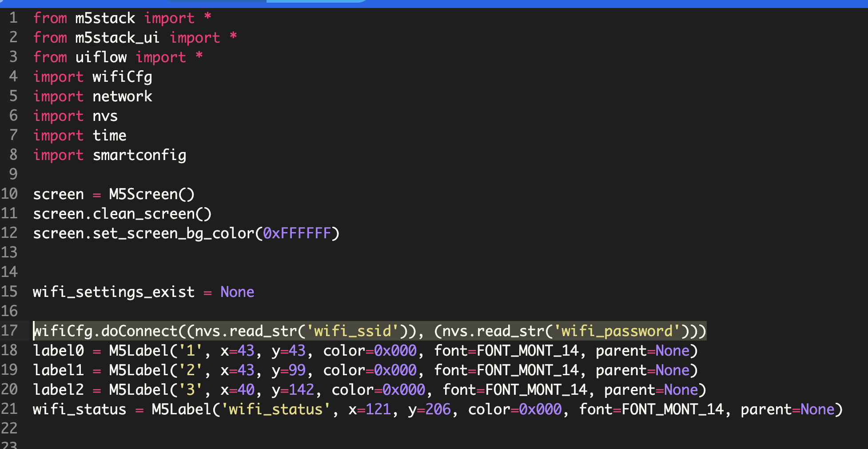
Task: Click the 'wifiCfg' module name on line 4
Action: click(122, 77)
